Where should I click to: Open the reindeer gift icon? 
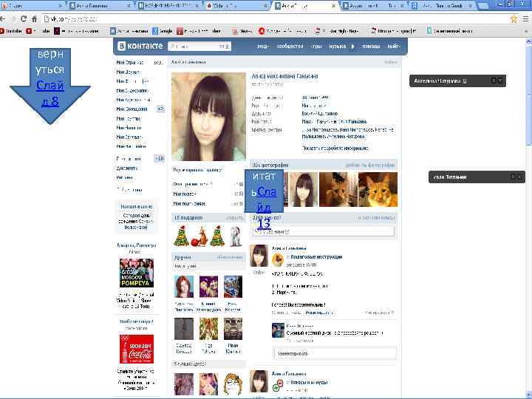199,236
